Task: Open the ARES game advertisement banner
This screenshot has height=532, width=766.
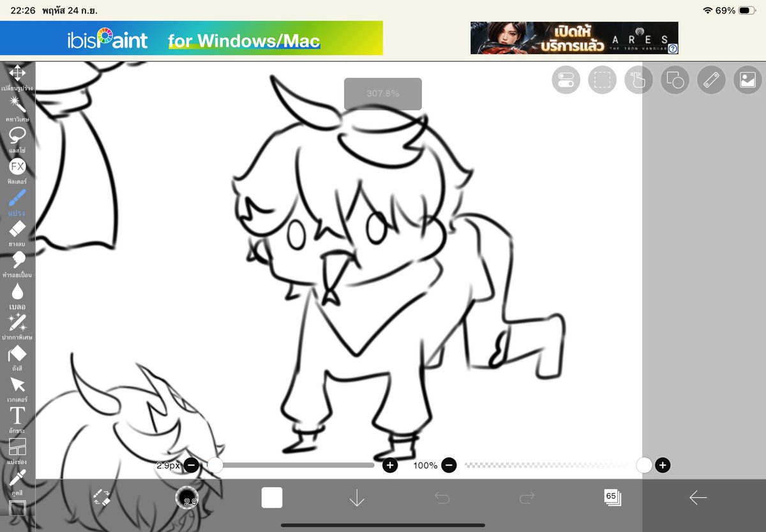Action: coord(574,38)
